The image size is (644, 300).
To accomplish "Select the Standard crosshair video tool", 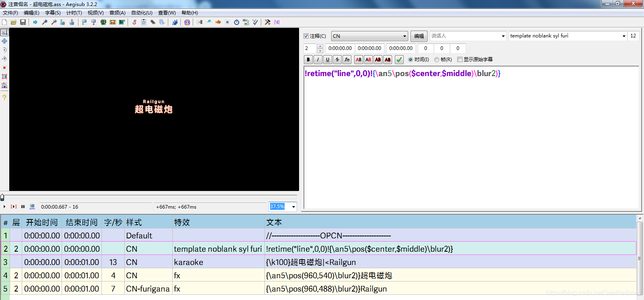I will pos(4,32).
